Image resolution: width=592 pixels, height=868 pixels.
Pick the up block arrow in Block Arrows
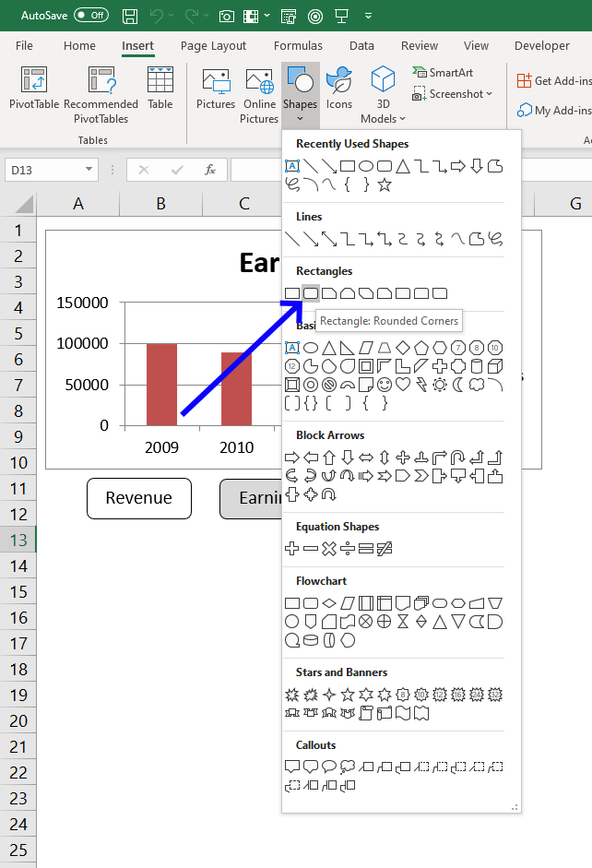tap(329, 458)
